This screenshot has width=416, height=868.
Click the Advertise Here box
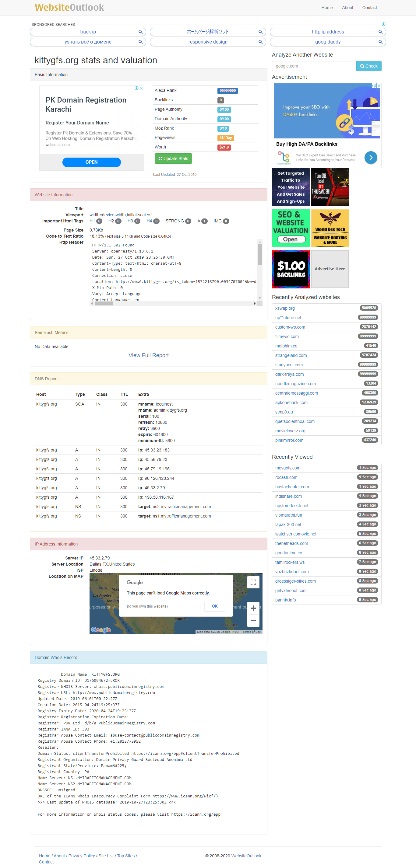click(330, 269)
